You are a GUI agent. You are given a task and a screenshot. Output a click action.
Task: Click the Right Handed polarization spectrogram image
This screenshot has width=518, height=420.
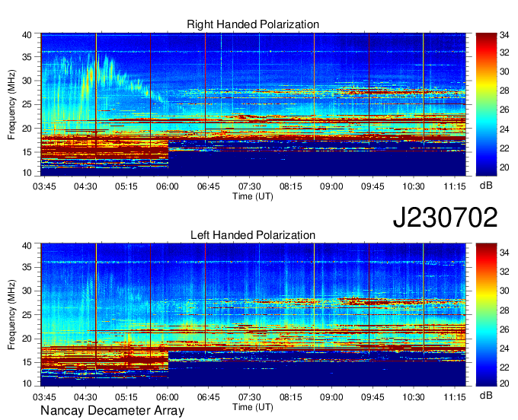(253, 104)
